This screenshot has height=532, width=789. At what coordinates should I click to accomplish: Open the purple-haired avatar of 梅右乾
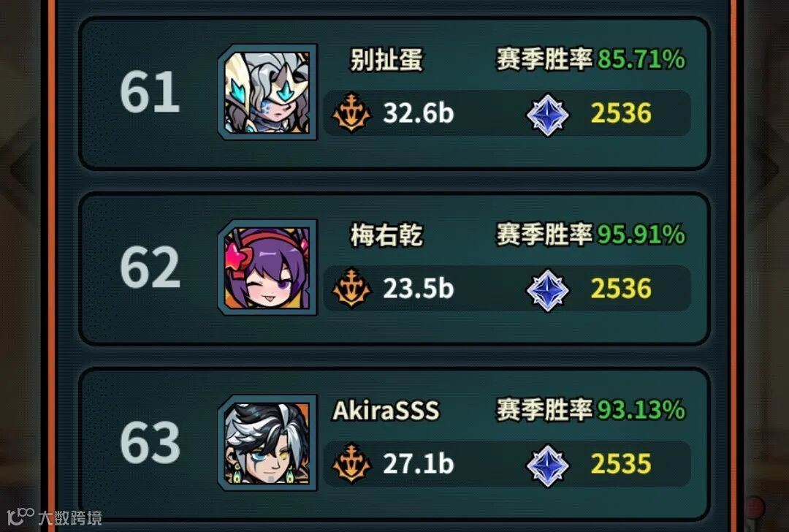(267, 267)
